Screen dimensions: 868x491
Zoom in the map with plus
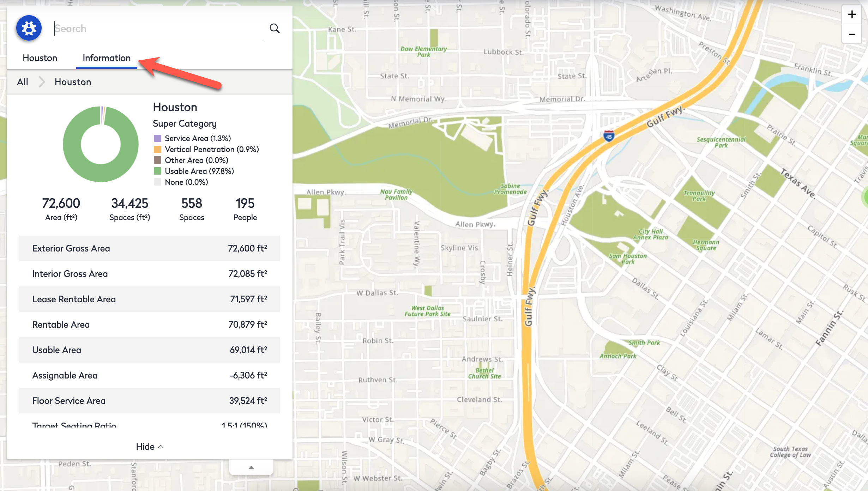tap(852, 14)
